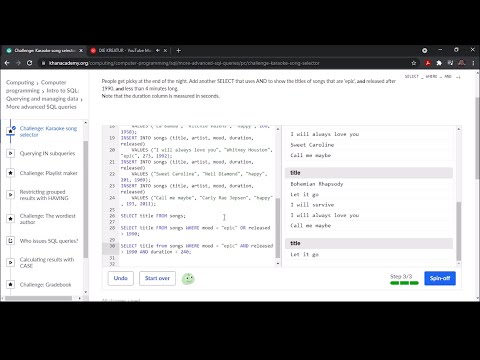Click I will survive in the results
Screen dimensions: 480x360
(x=312, y=205)
